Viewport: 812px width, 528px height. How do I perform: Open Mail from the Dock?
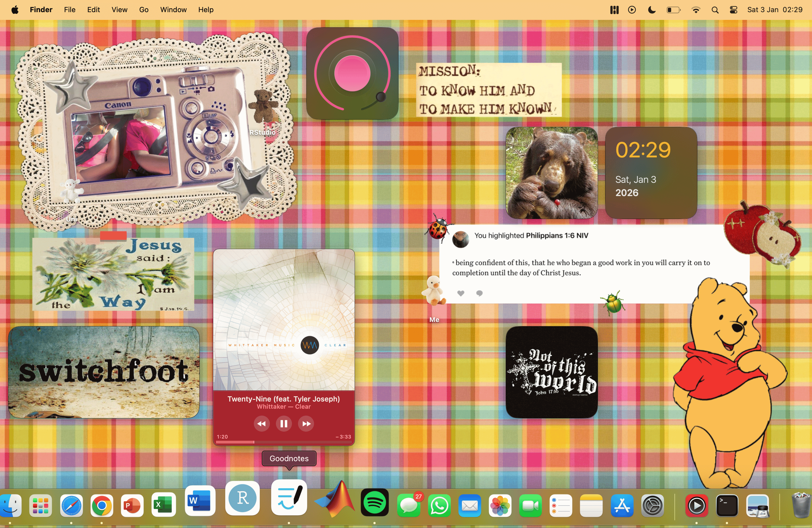[x=470, y=505]
